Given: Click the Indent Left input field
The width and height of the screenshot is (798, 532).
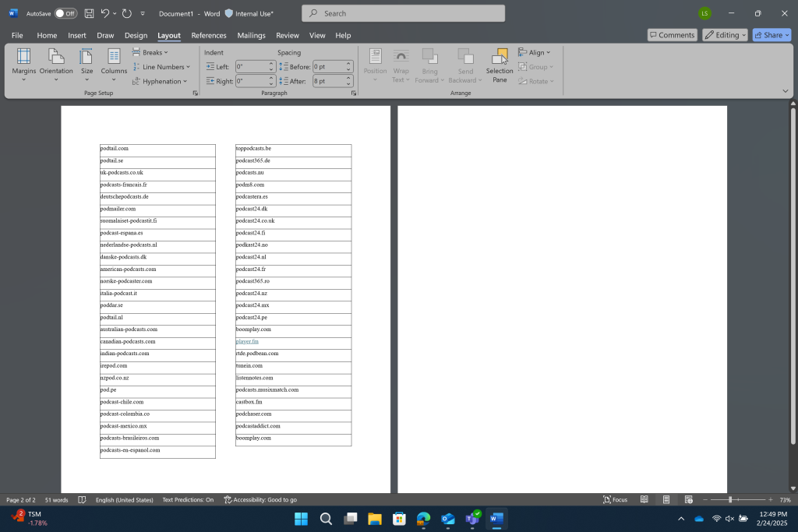Looking at the screenshot, I should (x=252, y=67).
